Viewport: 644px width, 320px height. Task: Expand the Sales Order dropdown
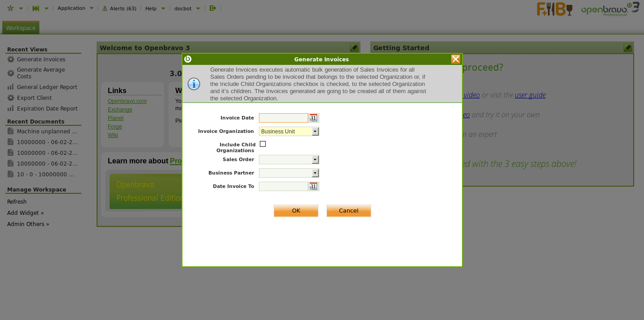(315, 160)
